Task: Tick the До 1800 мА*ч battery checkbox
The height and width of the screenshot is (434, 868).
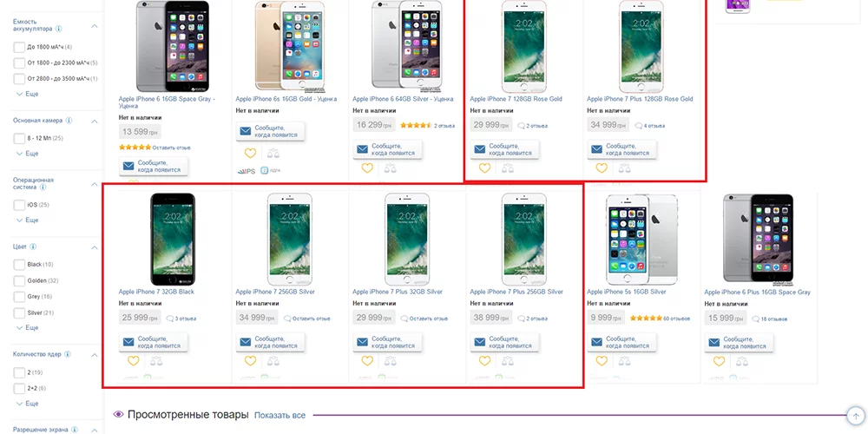Action: click(x=19, y=47)
